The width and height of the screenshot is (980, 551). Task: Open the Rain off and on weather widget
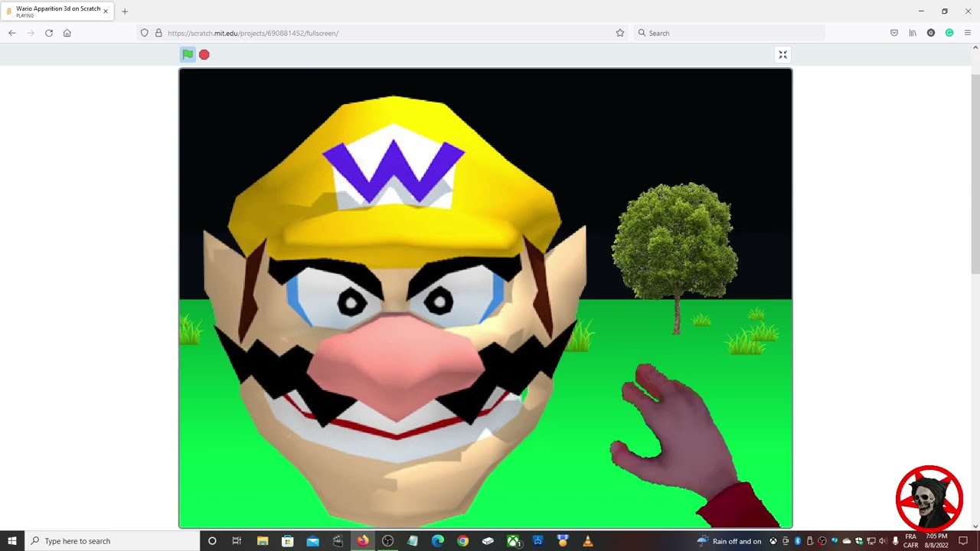pos(729,541)
